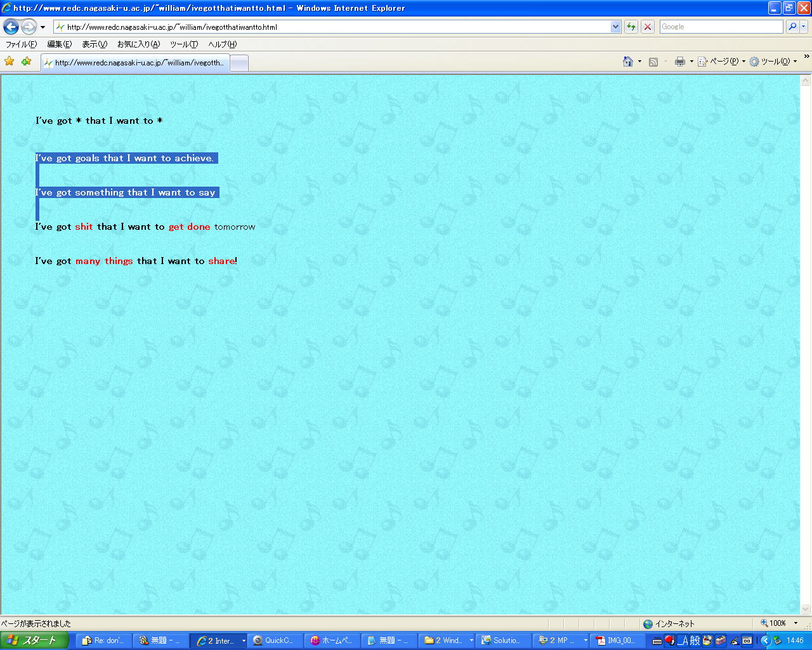Click the Home page icon

[x=628, y=62]
